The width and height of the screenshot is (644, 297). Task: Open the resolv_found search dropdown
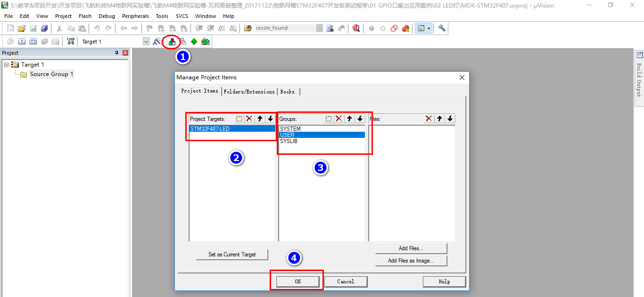tap(320, 28)
